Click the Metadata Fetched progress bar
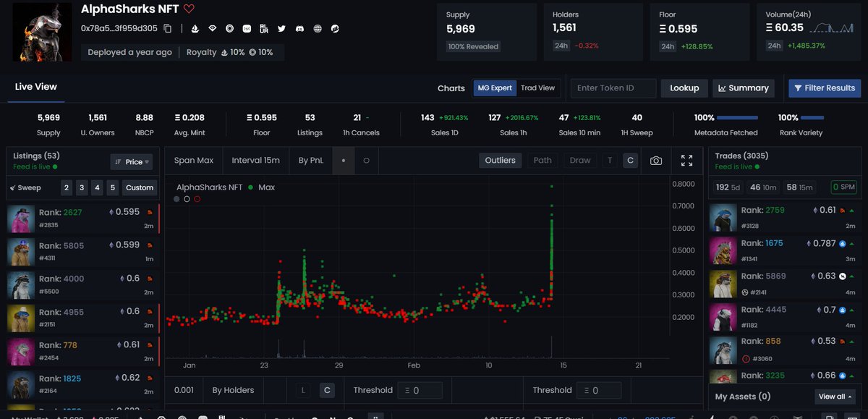 (x=738, y=118)
